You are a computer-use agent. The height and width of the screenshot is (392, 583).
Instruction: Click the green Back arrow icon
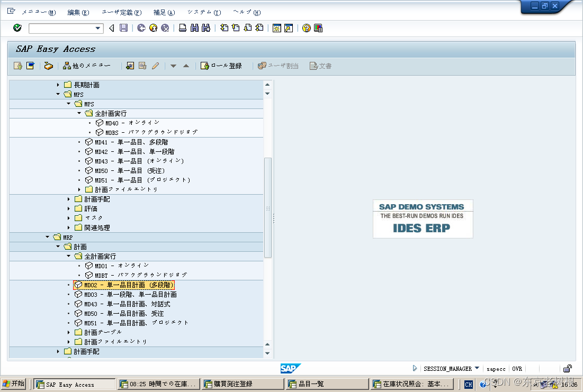tap(141, 28)
